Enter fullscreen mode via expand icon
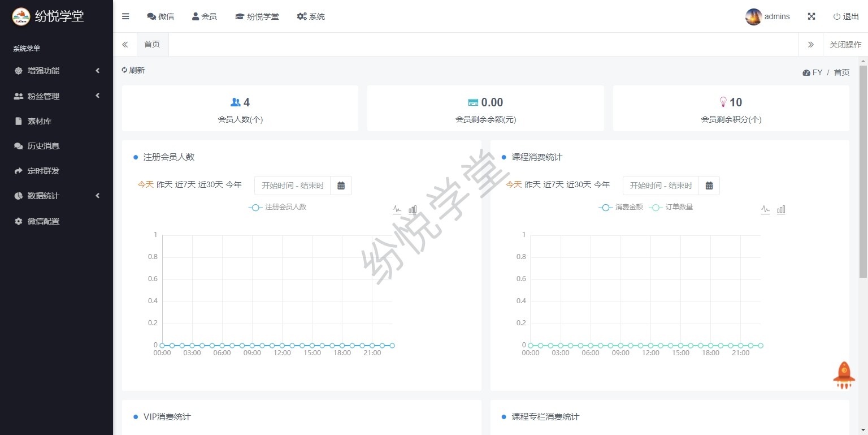Screen dimensions: 868x435 [x=811, y=16]
